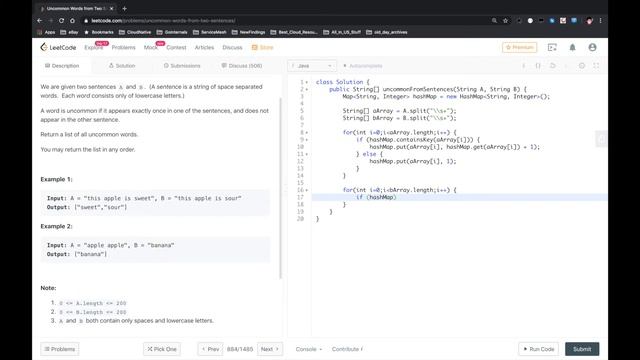The width and height of the screenshot is (640, 360).
Task: Click the info icon in editor toolbar
Action: point(524,66)
